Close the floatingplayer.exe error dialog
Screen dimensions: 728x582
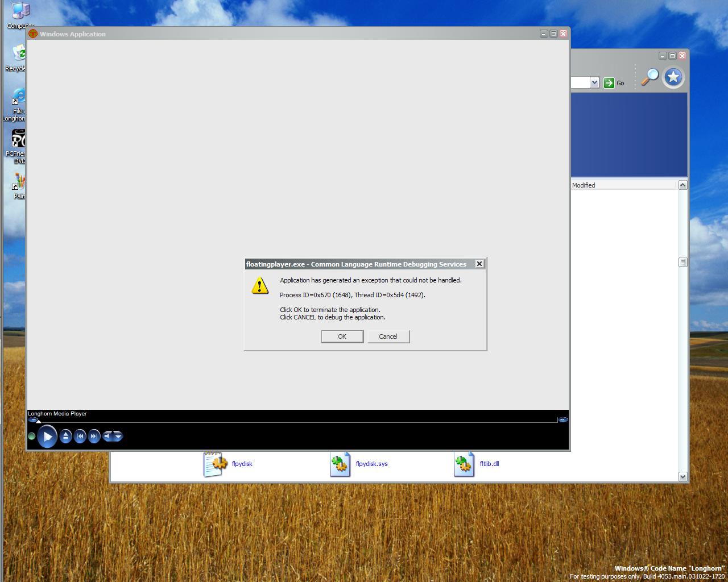click(479, 264)
